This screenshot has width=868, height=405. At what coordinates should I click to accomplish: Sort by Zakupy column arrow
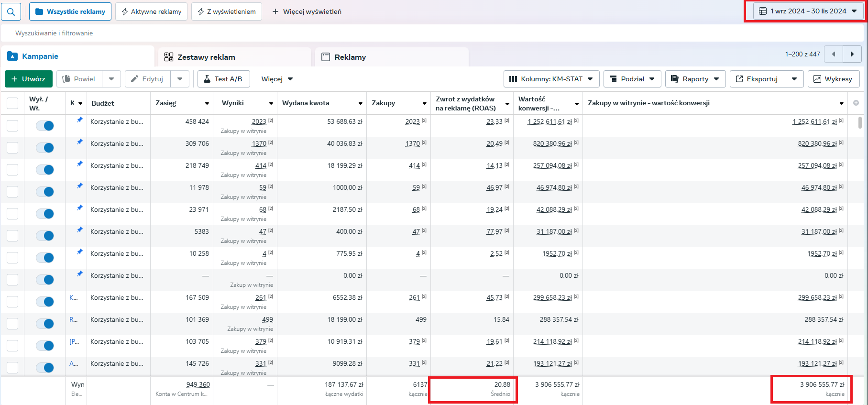pyautogui.click(x=425, y=103)
